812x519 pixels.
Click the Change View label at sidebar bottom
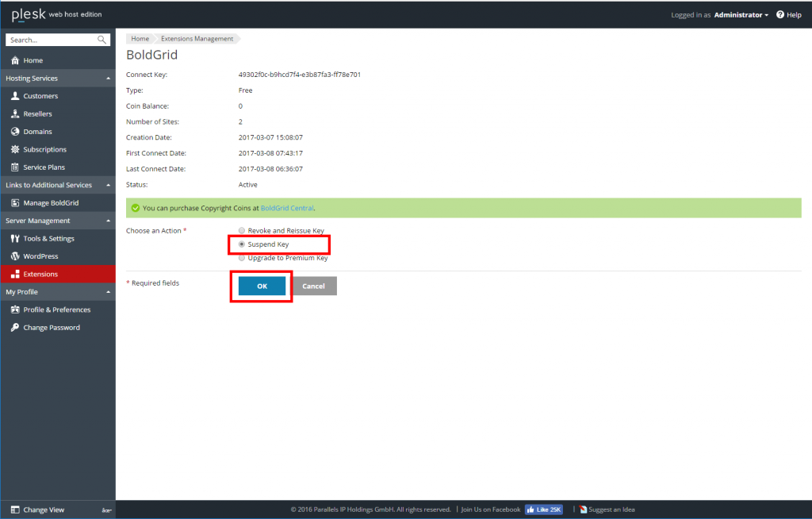point(44,509)
